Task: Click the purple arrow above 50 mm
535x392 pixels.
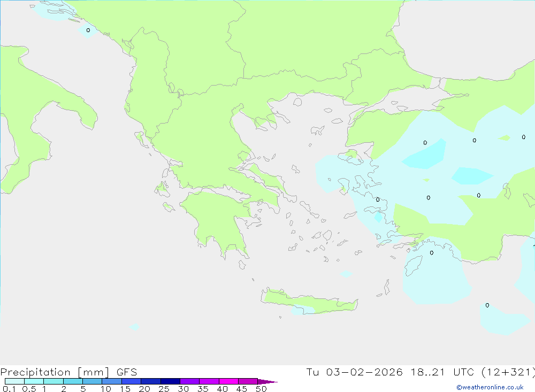Action: point(267,381)
